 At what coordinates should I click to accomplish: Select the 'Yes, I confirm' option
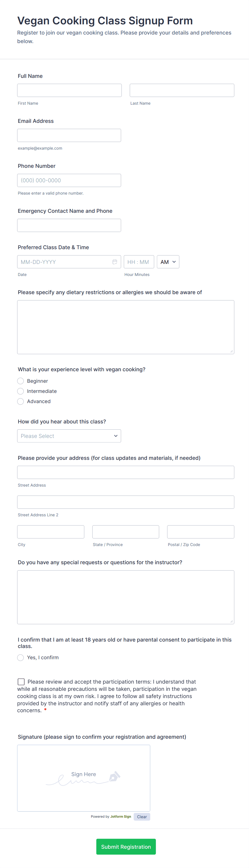click(x=21, y=657)
